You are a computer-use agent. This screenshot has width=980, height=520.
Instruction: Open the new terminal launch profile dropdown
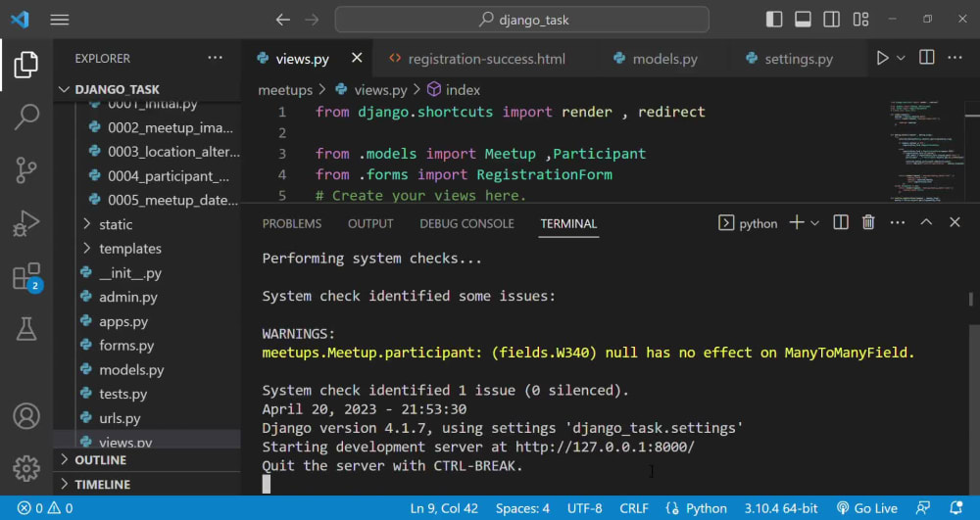coord(814,223)
